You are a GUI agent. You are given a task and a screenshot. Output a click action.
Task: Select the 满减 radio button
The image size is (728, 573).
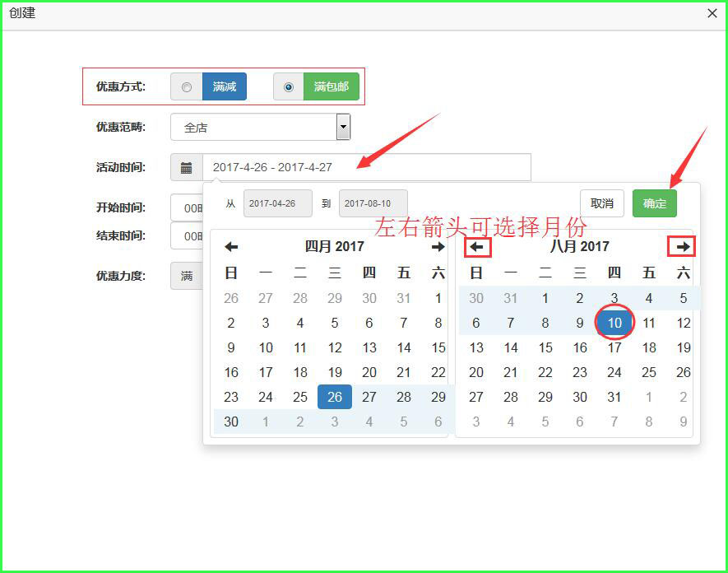tap(187, 86)
